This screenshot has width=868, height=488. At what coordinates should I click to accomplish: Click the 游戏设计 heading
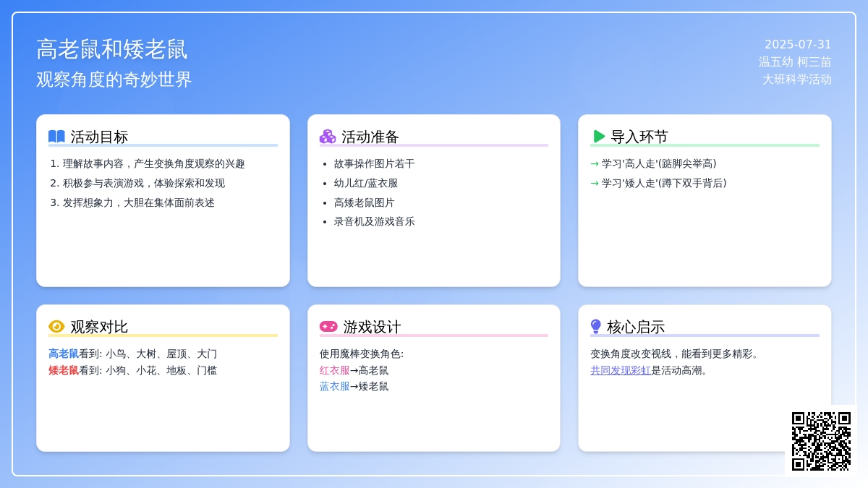[372, 327]
